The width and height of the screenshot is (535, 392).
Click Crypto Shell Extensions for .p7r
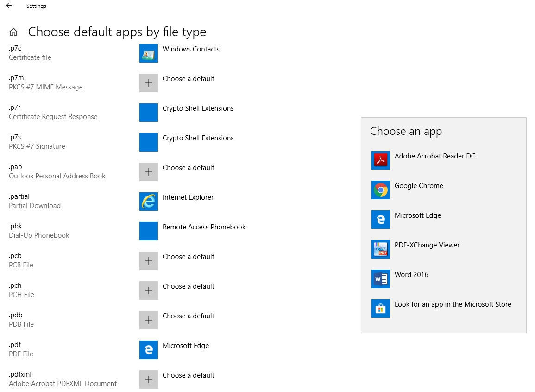point(198,108)
